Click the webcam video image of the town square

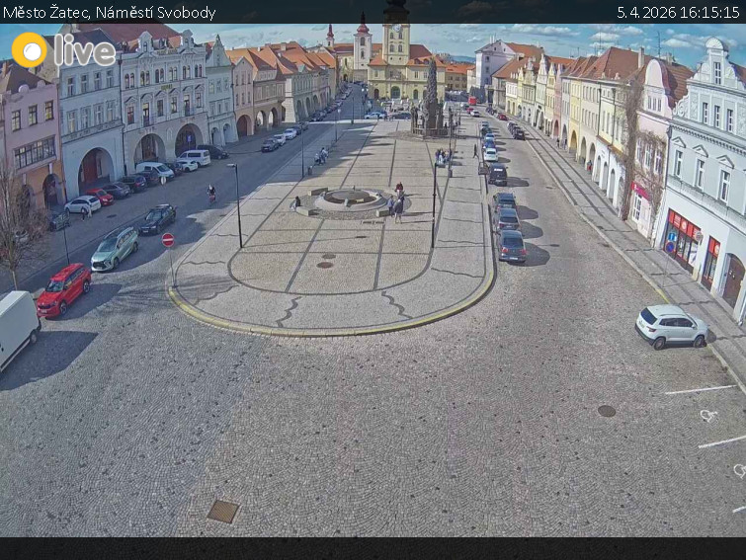[373, 280]
